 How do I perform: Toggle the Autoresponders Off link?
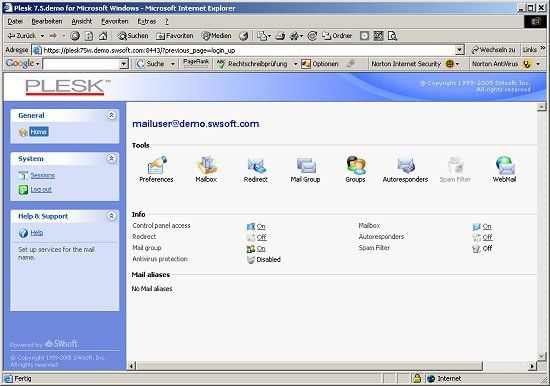click(488, 238)
